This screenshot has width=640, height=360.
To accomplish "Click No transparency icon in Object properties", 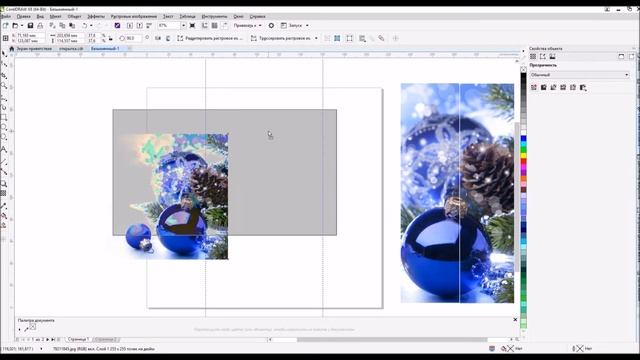I will 533,87.
